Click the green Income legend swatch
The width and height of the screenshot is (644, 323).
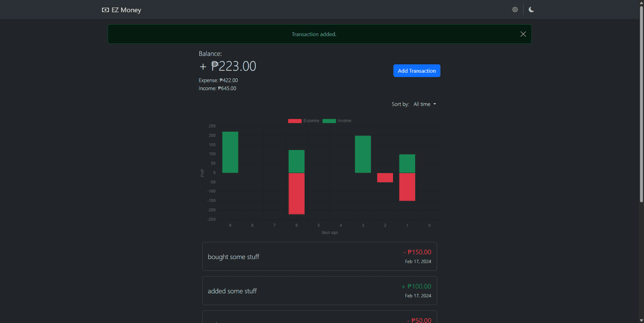click(329, 121)
